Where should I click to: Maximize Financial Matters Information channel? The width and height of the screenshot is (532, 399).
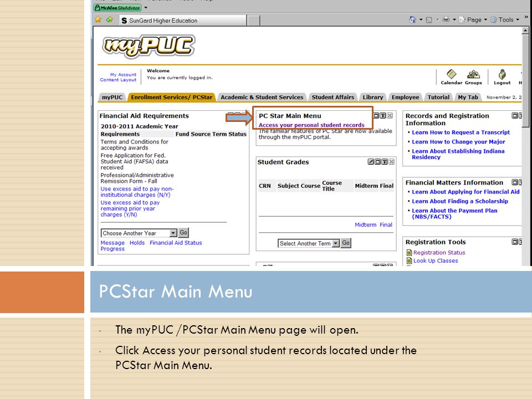(x=515, y=182)
